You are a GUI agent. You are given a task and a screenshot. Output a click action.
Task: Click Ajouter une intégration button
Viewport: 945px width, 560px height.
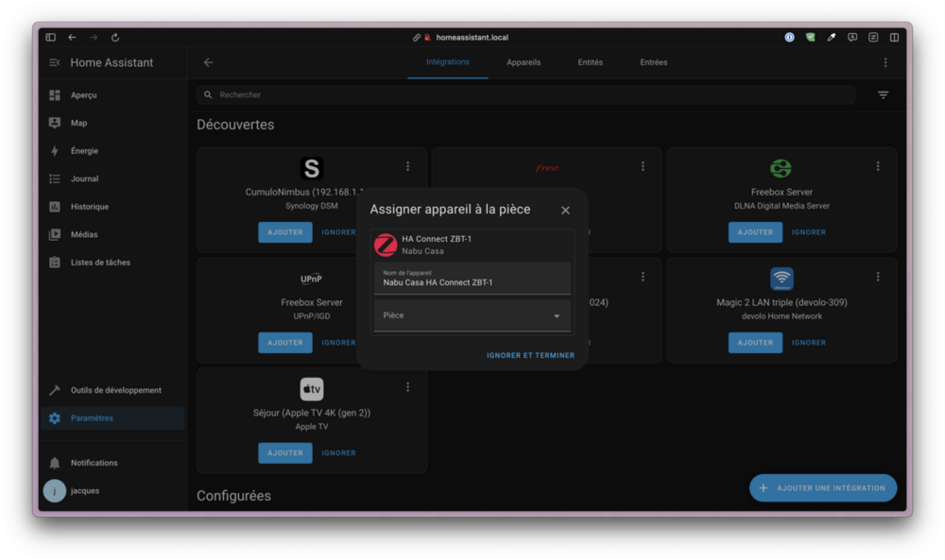pyautogui.click(x=823, y=488)
